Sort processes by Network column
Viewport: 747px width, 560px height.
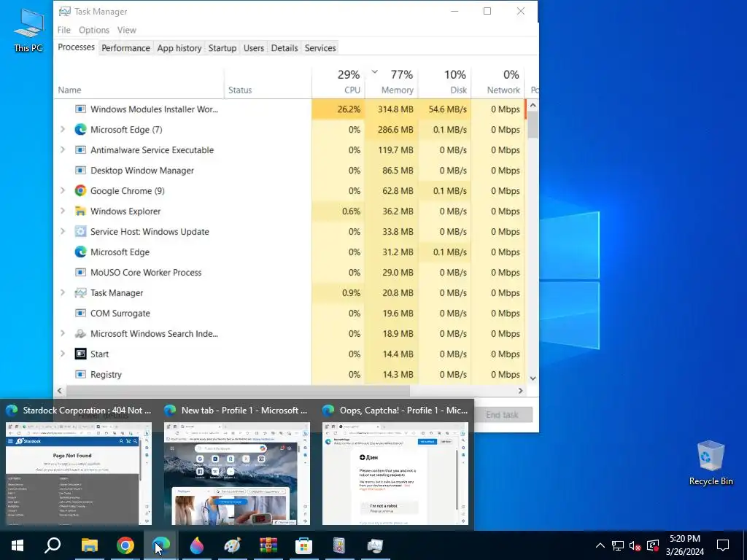pos(498,82)
